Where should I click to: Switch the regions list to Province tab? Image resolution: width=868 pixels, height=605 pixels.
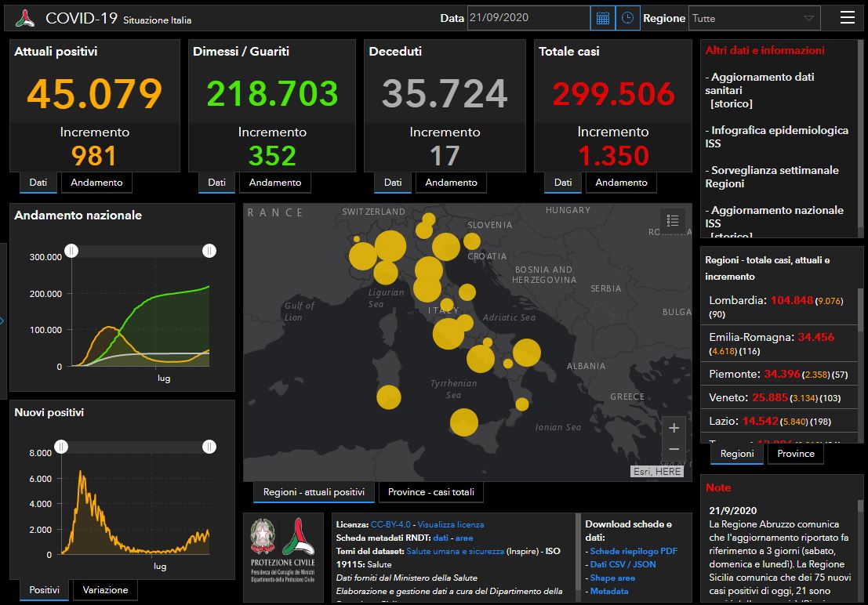click(x=795, y=454)
